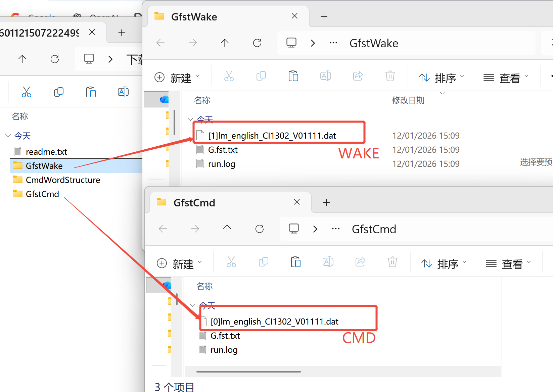553x392 pixels.
Task: Click the refresh icon in GfstCmd window
Action: click(260, 229)
